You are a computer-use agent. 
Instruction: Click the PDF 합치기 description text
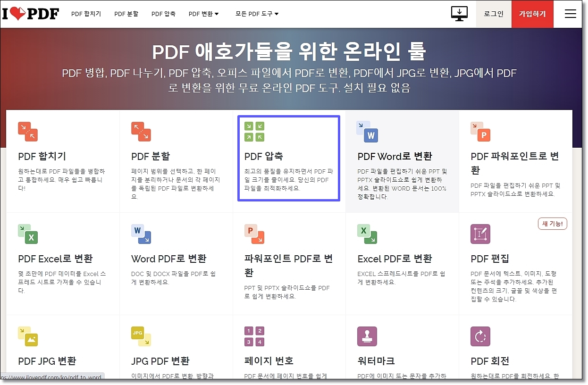tap(62, 180)
